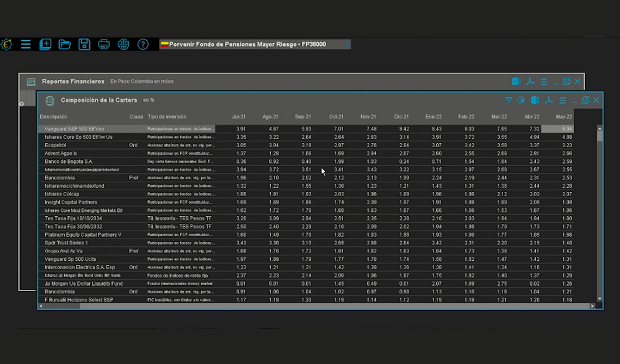
Task: Click the vertical scrollbar up arrow
Action: coord(599,129)
